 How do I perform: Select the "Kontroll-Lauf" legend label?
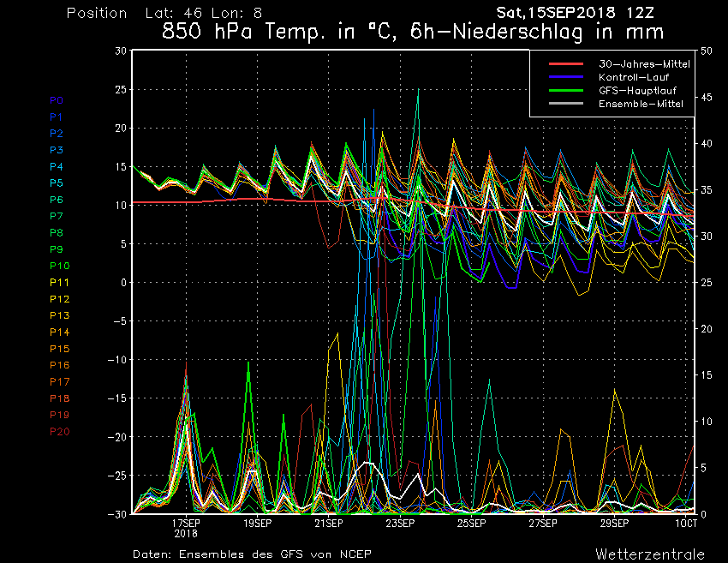pyautogui.click(x=634, y=77)
